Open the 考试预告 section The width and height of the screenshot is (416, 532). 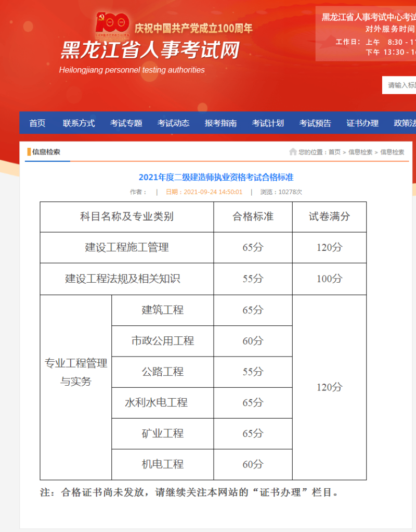pyautogui.click(x=315, y=123)
